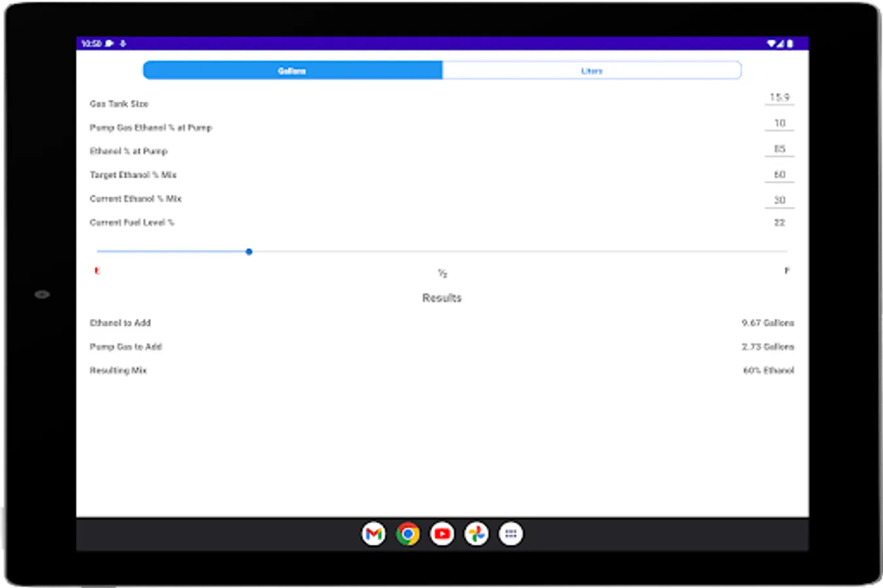This screenshot has width=883, height=588.
Task: Switch to the Liters unit tab
Action: (591, 70)
